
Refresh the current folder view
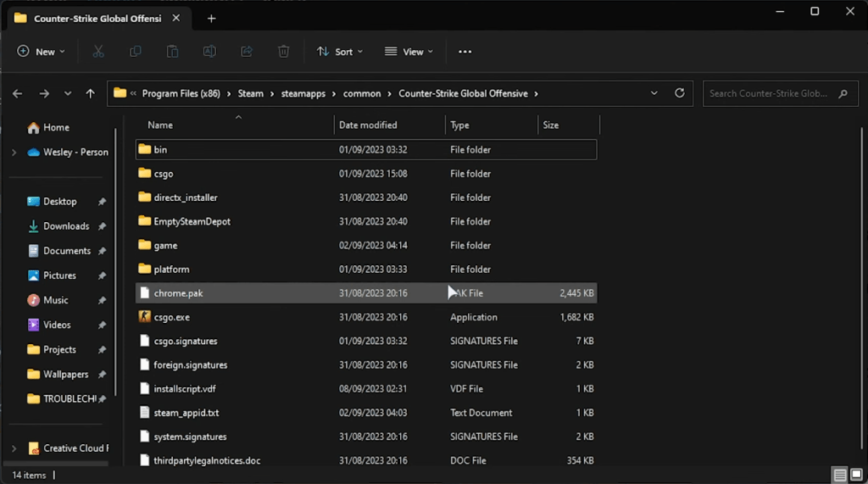[x=679, y=93]
